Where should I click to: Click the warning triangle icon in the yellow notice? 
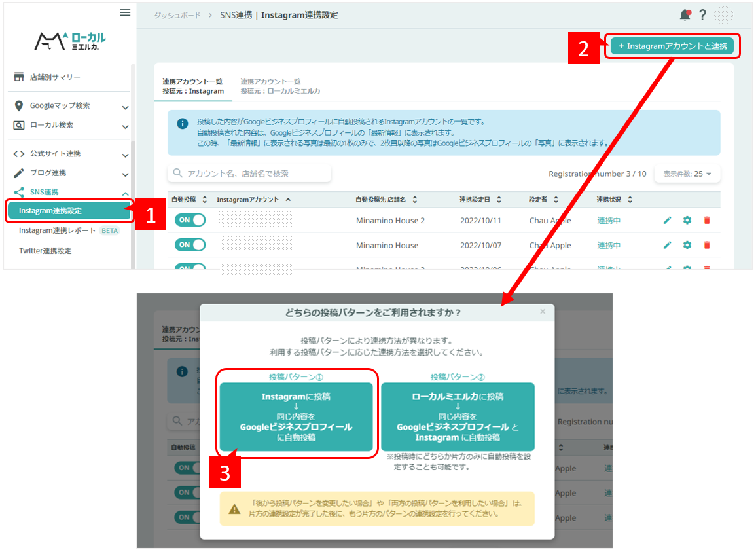(x=234, y=509)
